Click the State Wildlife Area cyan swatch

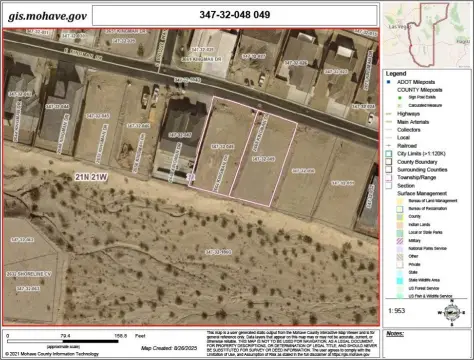pyautogui.click(x=400, y=280)
